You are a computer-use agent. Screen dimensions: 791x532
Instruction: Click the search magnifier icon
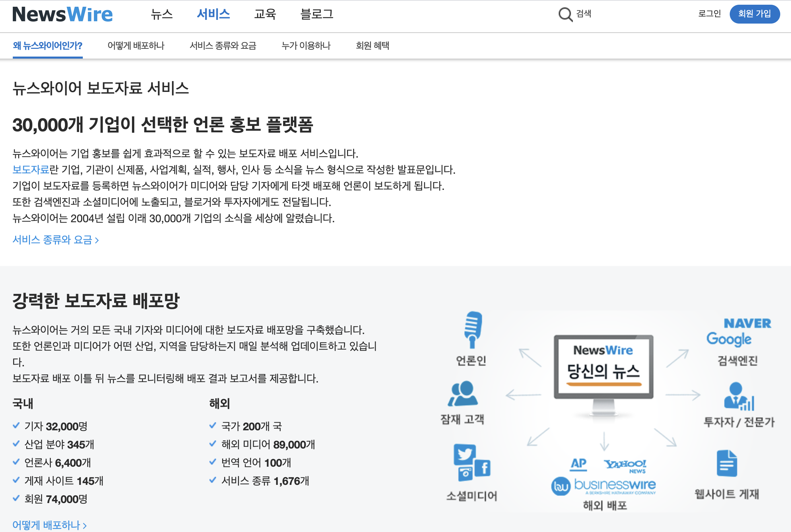[565, 14]
